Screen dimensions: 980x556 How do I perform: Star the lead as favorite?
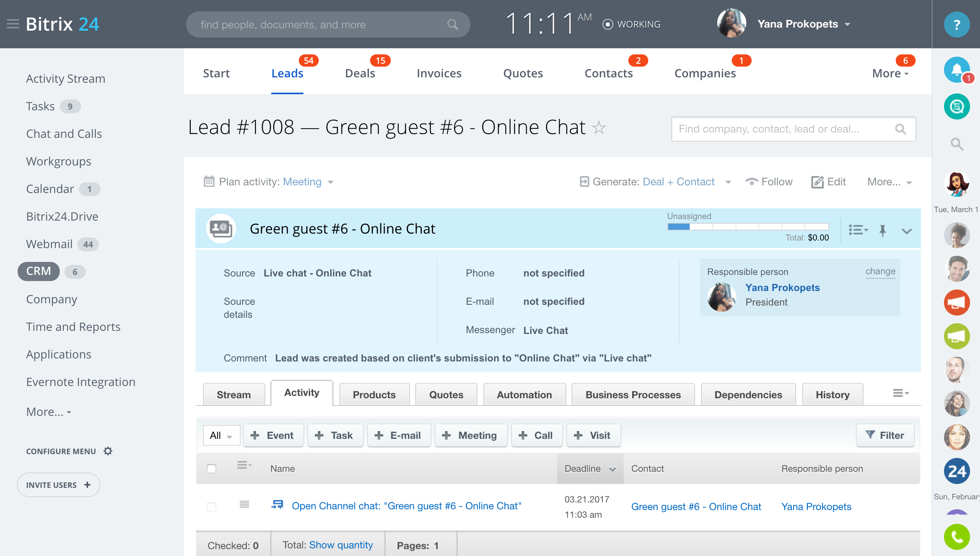[599, 128]
